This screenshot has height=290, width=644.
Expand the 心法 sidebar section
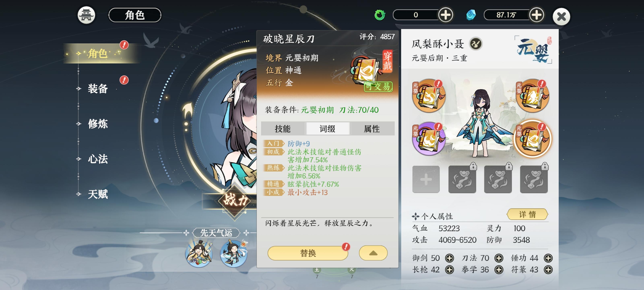pos(98,159)
